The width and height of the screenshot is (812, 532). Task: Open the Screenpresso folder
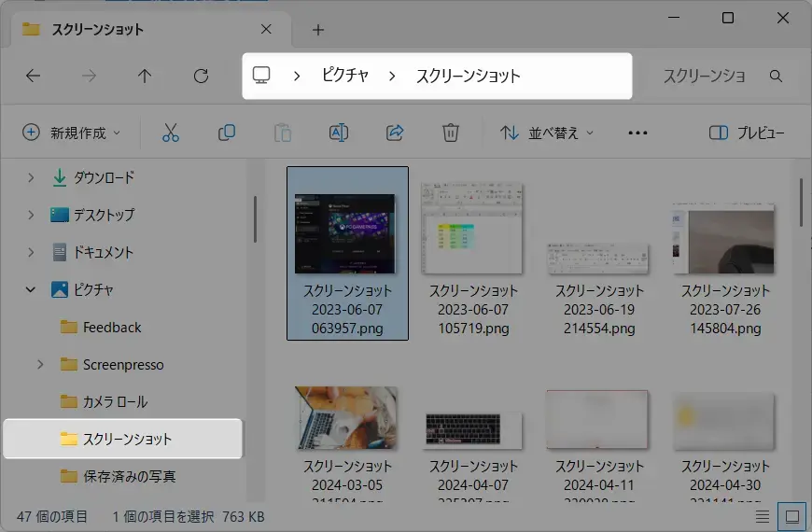[123, 365]
